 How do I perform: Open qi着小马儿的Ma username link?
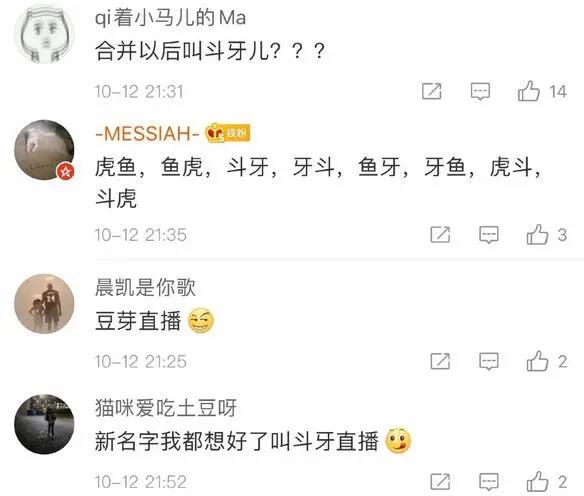pyautogui.click(x=171, y=18)
